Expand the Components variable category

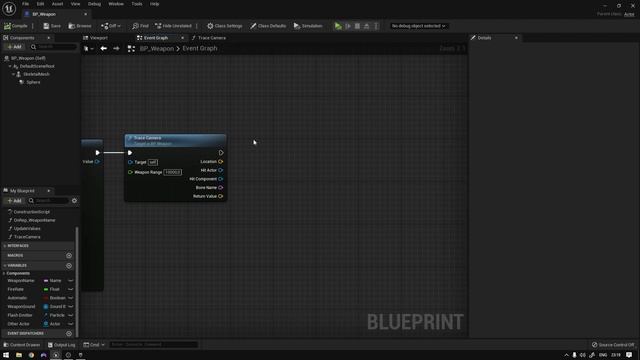[4, 273]
